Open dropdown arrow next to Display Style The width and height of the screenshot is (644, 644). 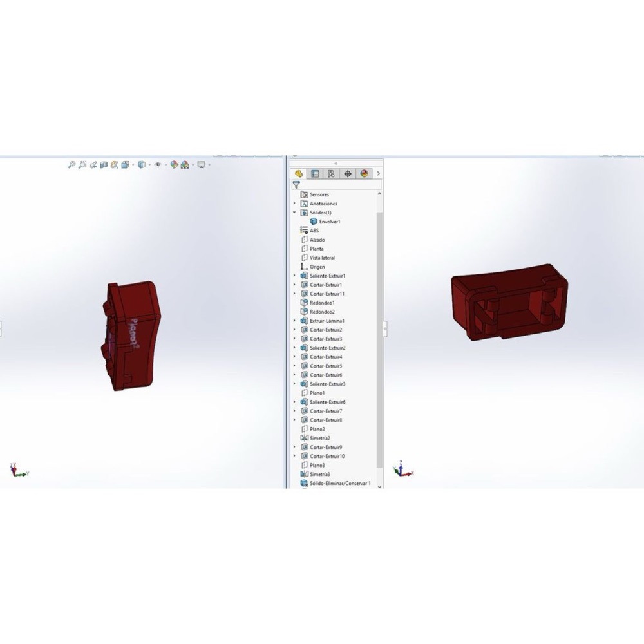click(149, 165)
